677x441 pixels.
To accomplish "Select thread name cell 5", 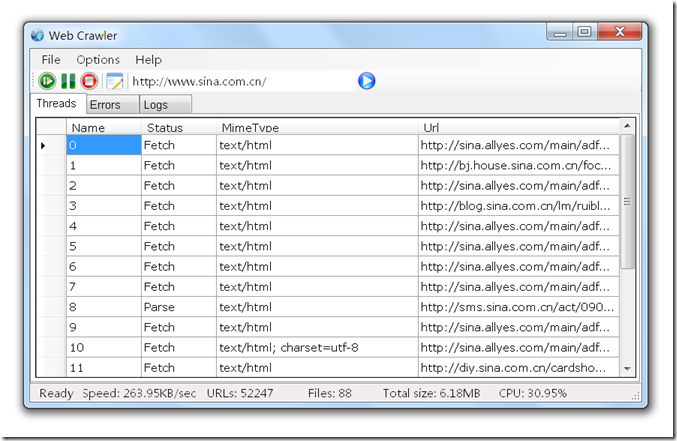I will click(x=104, y=247).
